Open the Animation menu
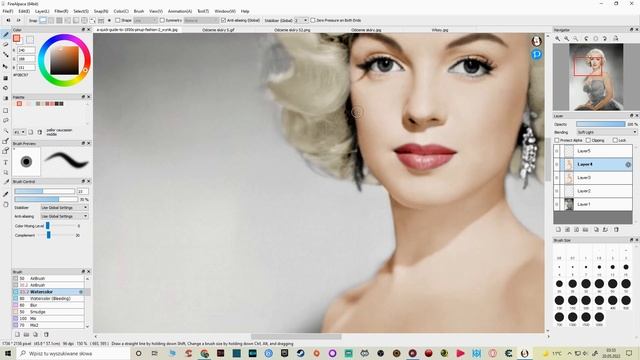The image size is (640, 360). pos(180,11)
